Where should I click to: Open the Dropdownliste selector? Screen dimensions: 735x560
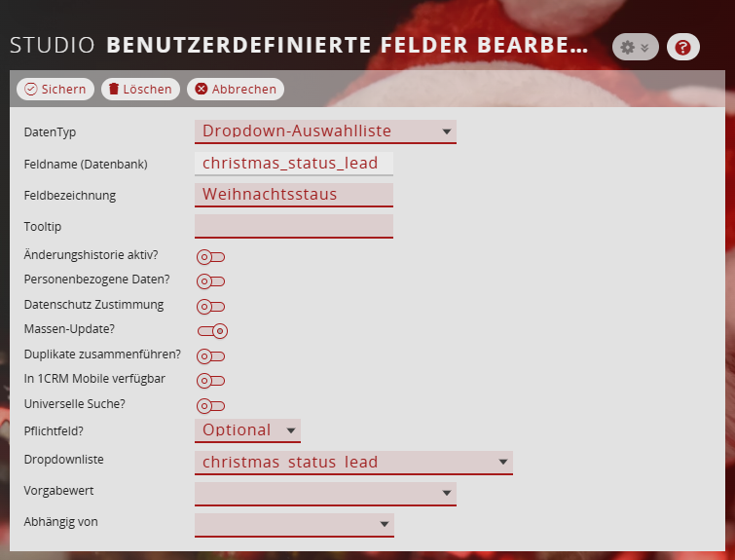click(353, 463)
